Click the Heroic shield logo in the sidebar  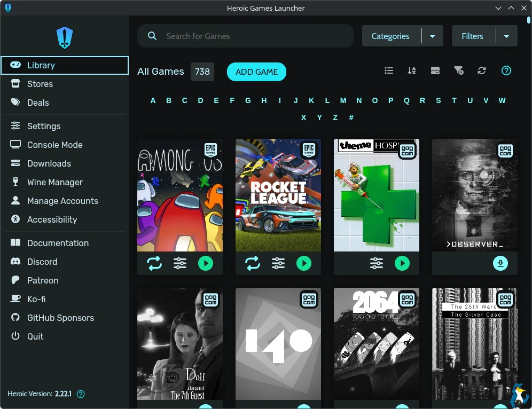click(x=65, y=38)
